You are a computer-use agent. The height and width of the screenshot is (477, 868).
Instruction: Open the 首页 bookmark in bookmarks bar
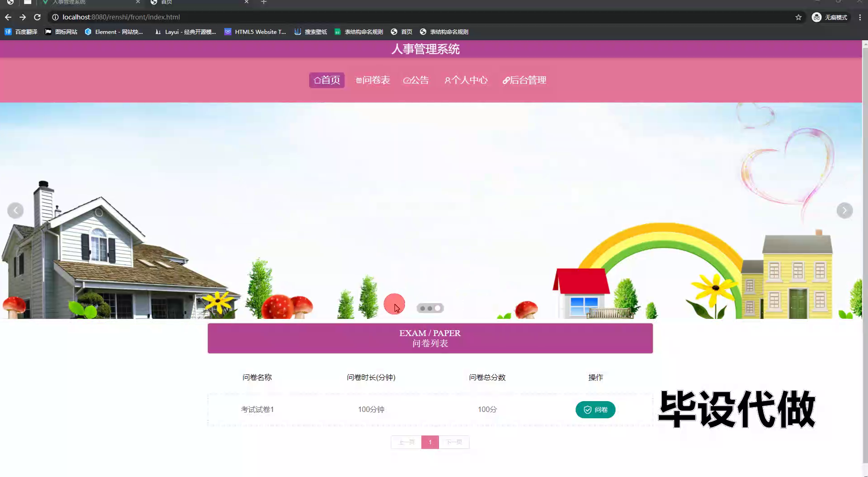tap(401, 32)
